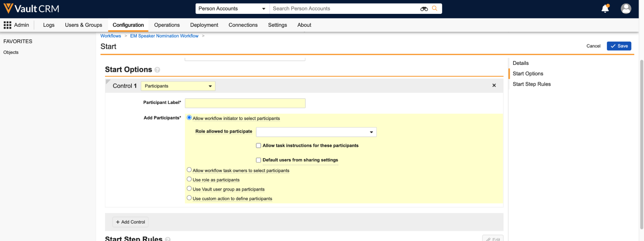Enable task instructions for these participants
644x241 pixels.
pos(258,146)
